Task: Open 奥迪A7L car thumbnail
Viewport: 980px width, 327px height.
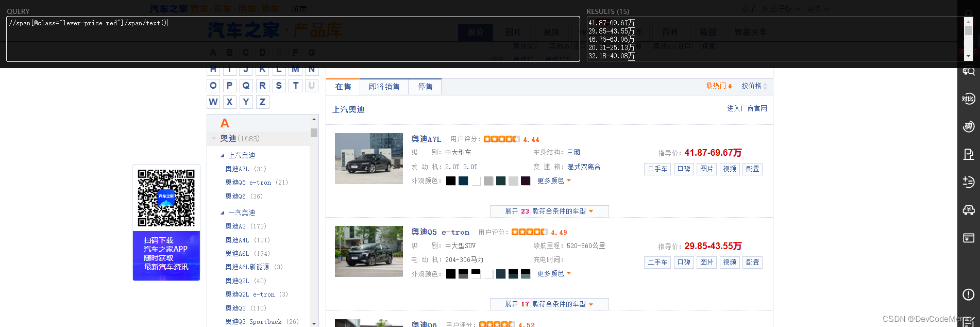Action: pyautogui.click(x=369, y=159)
